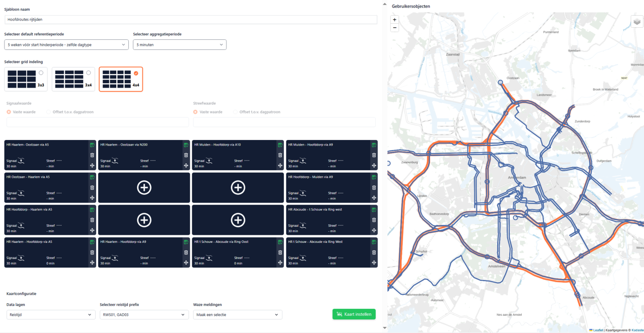The image size is (644, 333).
Task: Open the Data lagen Reistijd dropdown
Action: click(x=51, y=315)
